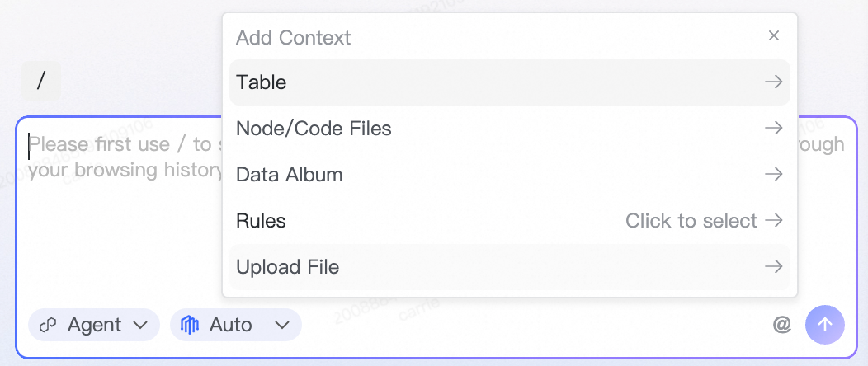The image size is (868, 366).
Task: Click the Rules menu item label
Action: point(261,221)
